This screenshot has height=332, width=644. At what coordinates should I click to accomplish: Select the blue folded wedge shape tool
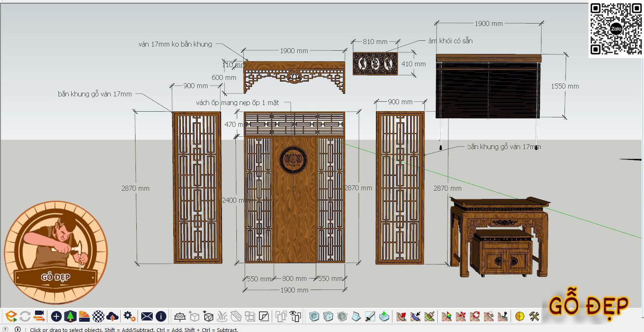pyautogui.click(x=356, y=316)
